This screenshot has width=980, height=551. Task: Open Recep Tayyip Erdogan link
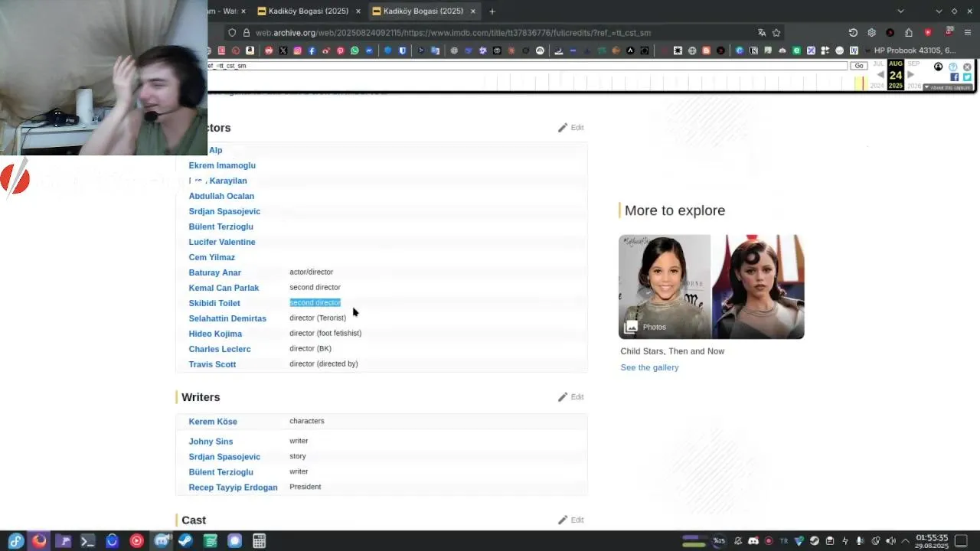[233, 487]
